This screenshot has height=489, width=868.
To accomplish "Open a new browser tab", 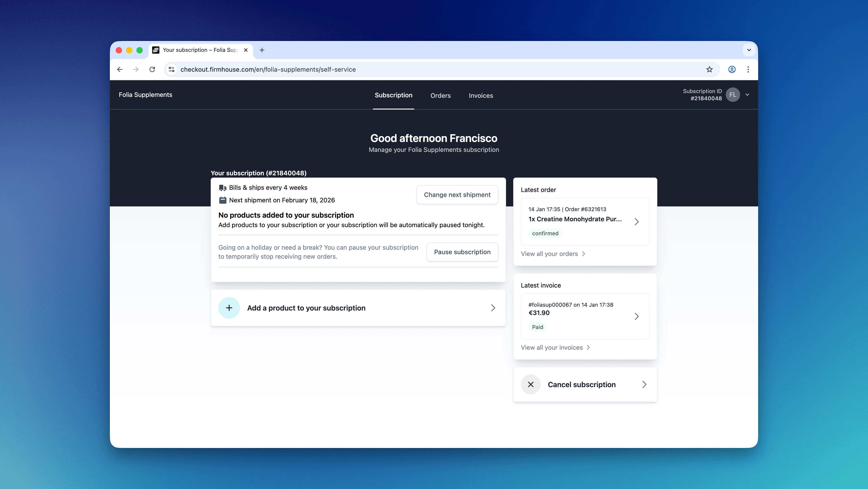I will click(x=262, y=50).
